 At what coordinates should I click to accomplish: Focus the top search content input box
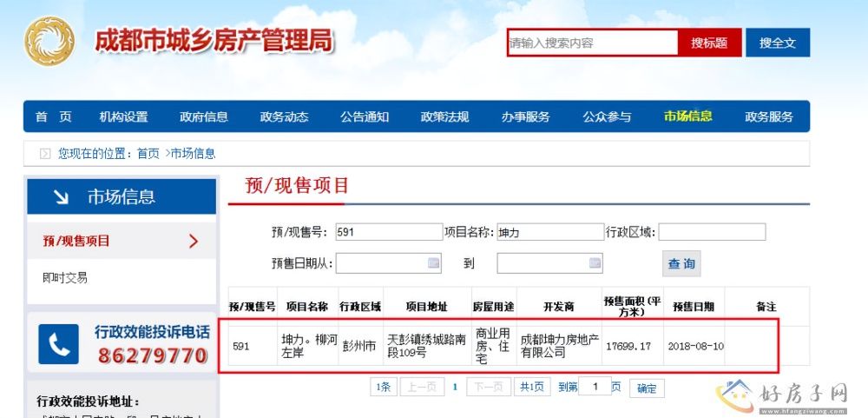click(x=592, y=43)
